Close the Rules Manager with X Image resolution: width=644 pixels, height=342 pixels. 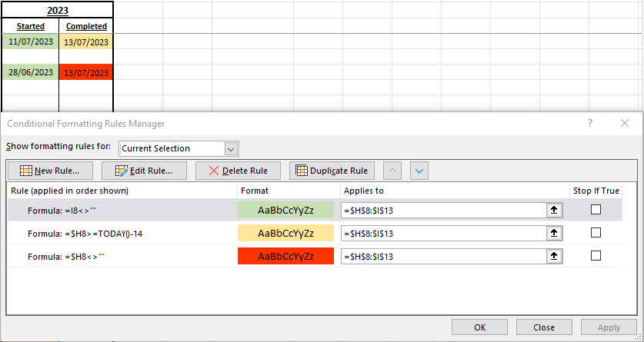tap(625, 123)
